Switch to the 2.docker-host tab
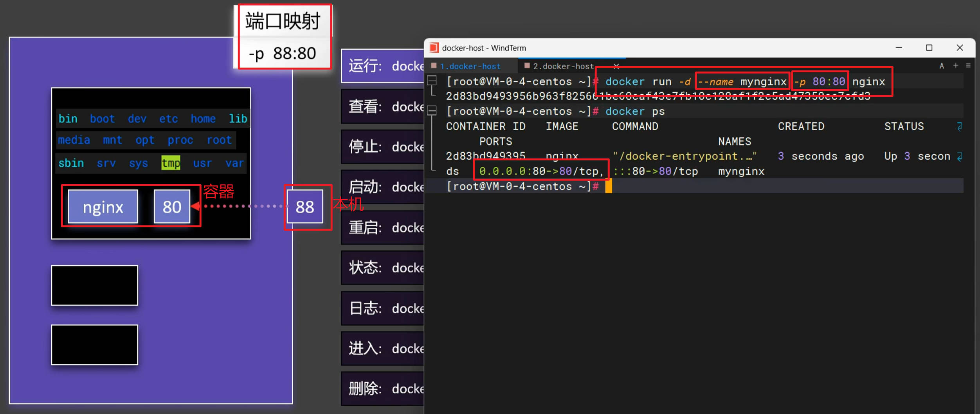 click(x=564, y=66)
